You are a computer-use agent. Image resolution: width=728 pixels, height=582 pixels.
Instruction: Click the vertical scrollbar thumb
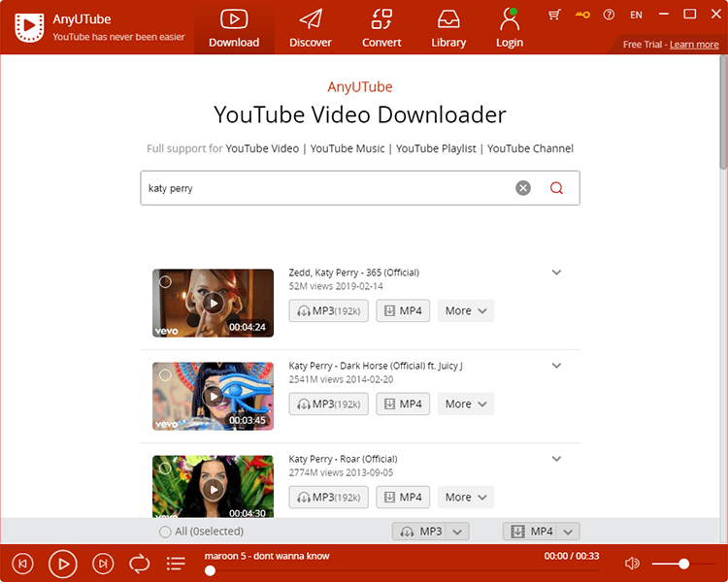(x=723, y=113)
